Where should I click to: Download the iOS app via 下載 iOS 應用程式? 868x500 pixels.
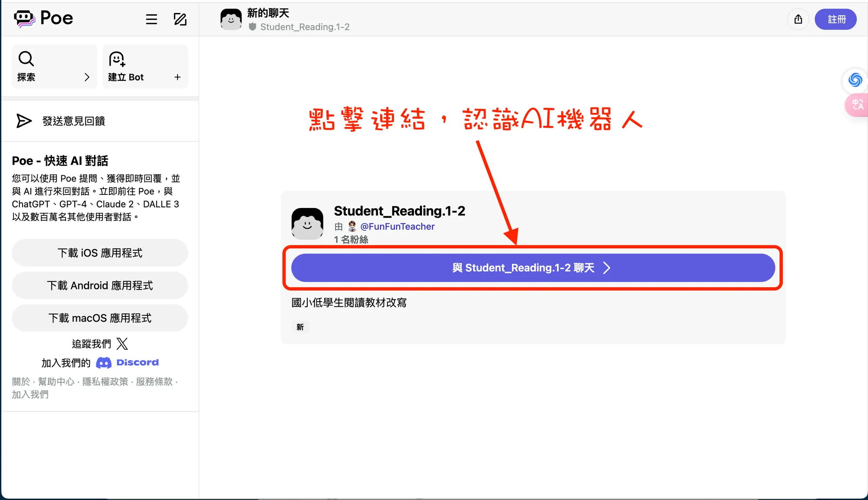tap(100, 253)
